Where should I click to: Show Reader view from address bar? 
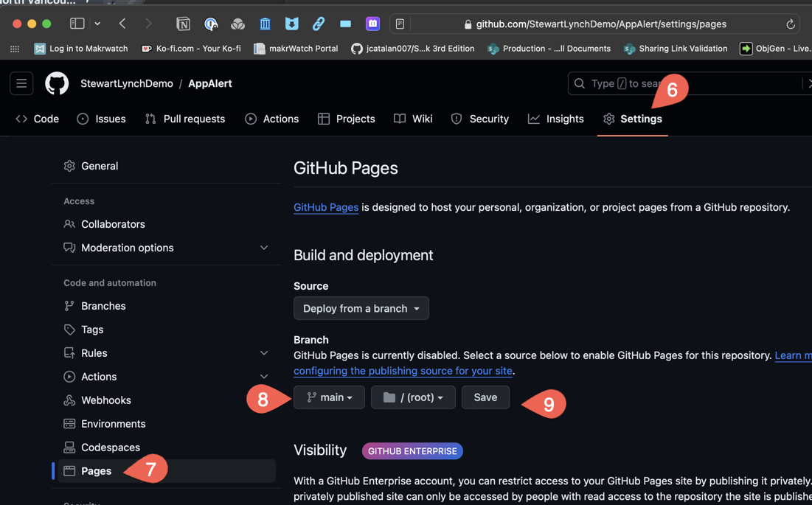[x=400, y=24]
